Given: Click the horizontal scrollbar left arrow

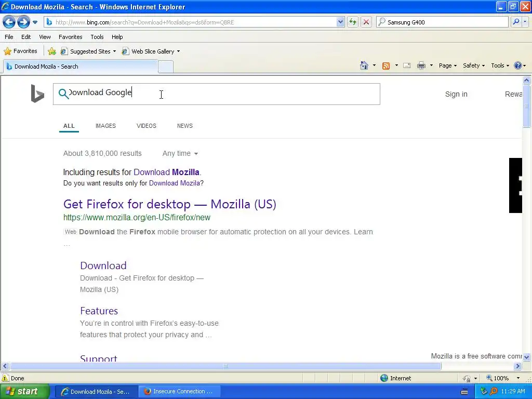Looking at the screenshot, I should tap(5, 366).
